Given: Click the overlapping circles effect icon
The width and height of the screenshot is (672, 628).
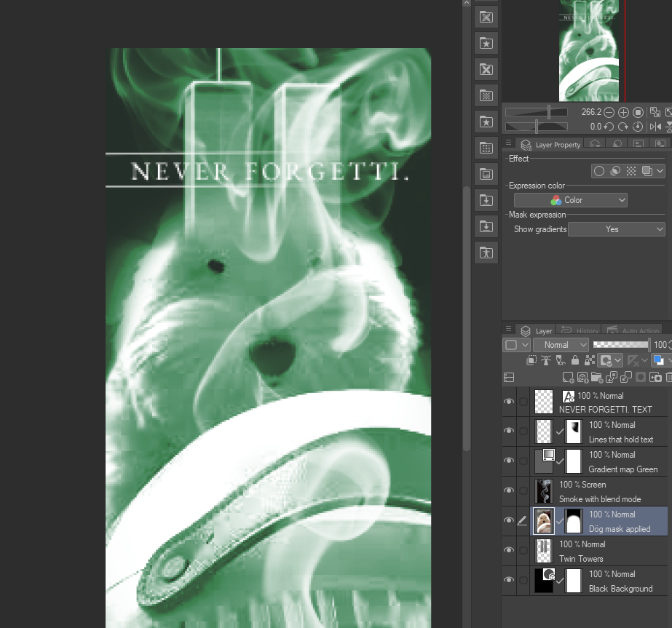Looking at the screenshot, I should click(615, 171).
